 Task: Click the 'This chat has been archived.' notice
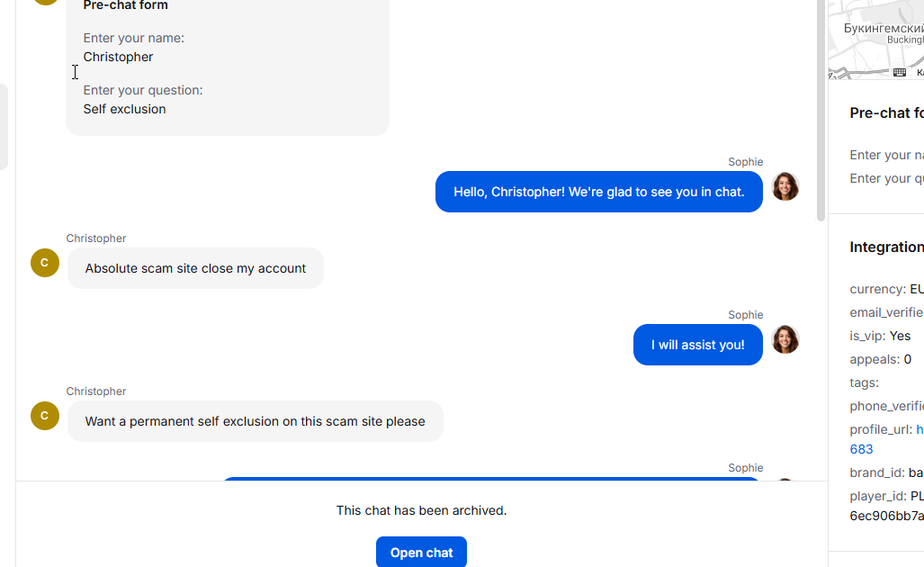421,510
